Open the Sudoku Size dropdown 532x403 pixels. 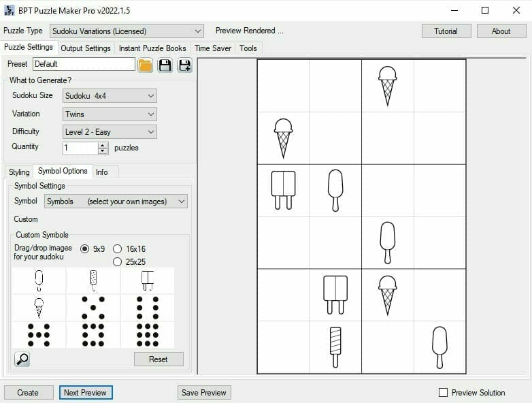point(110,96)
